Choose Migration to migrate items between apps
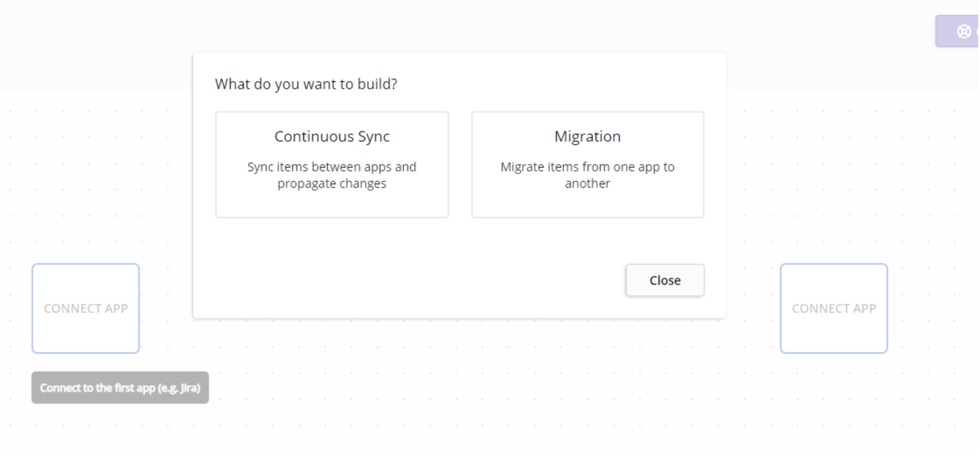Screen dimensions: 980x471 point(587,164)
